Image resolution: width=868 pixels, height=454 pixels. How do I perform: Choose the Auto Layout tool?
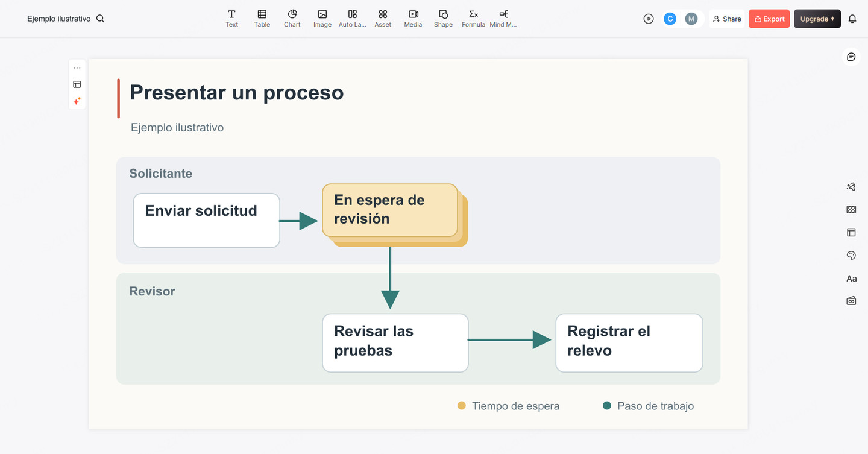353,18
